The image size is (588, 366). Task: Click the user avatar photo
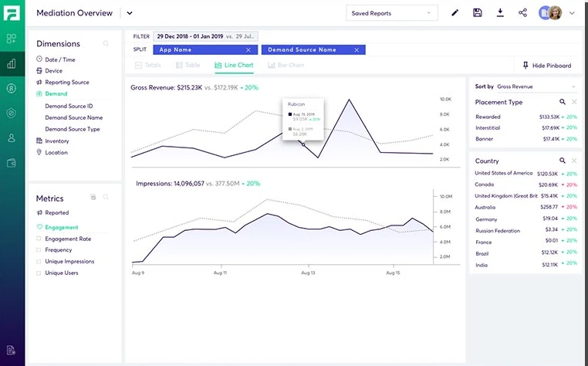tap(555, 13)
